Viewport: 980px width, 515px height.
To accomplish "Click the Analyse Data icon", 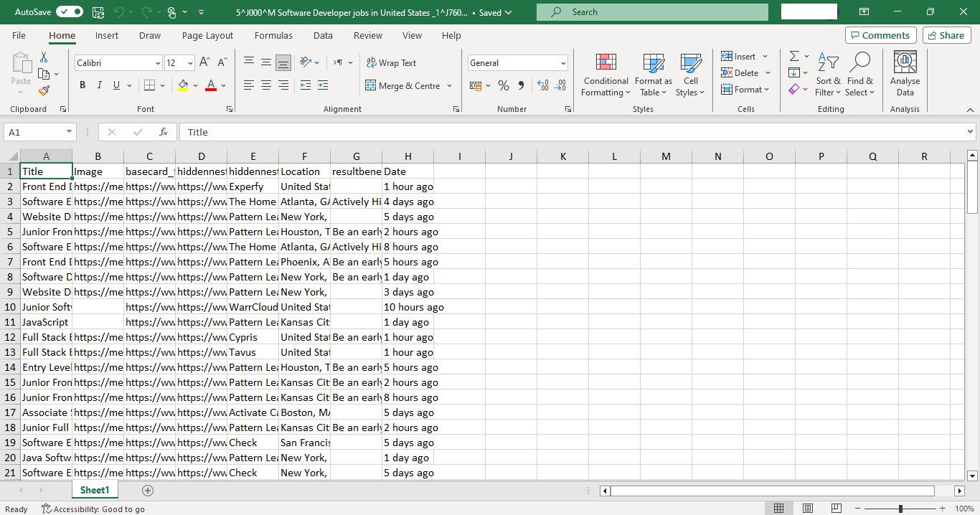I will pos(905,75).
